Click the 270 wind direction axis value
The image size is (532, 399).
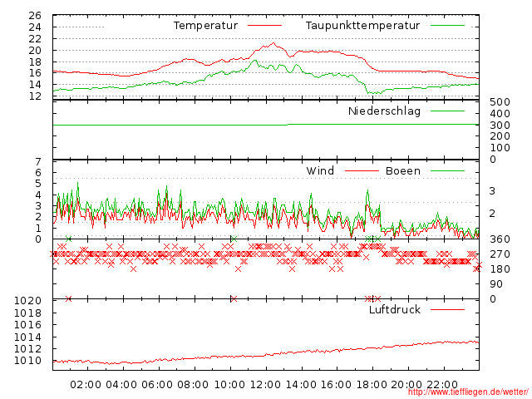pos(500,254)
